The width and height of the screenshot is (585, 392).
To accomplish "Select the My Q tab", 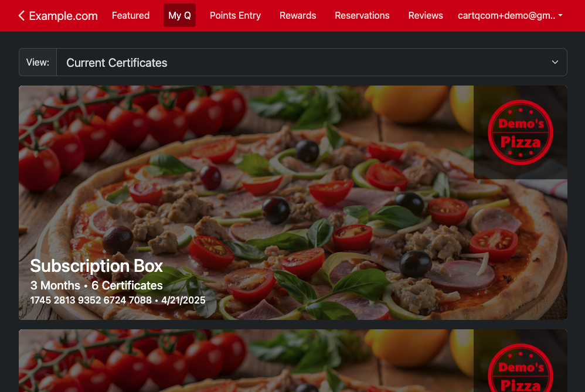I will (x=179, y=16).
